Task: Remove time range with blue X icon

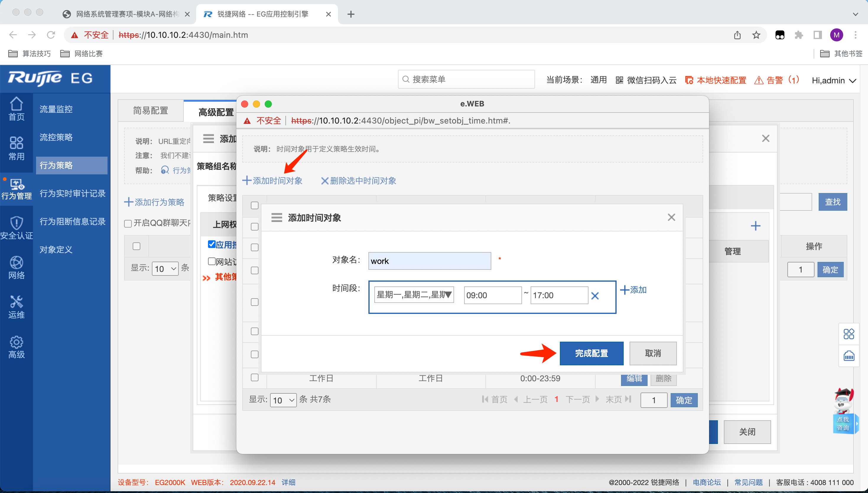Action: click(595, 296)
